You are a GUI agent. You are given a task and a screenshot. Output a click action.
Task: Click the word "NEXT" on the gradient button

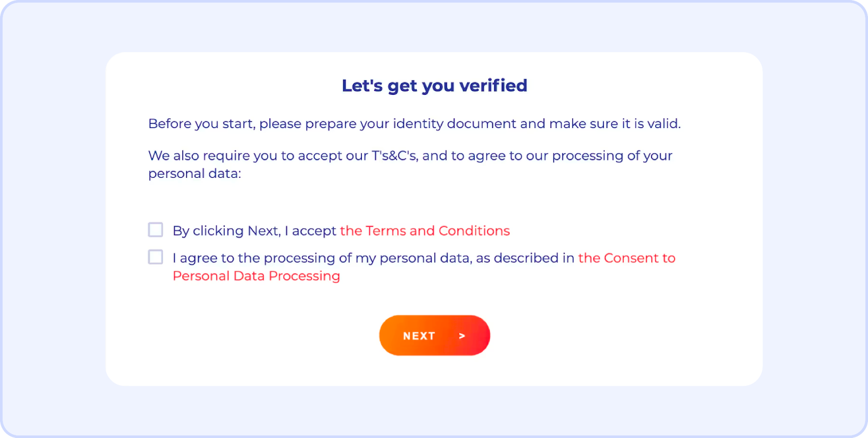[x=419, y=336]
